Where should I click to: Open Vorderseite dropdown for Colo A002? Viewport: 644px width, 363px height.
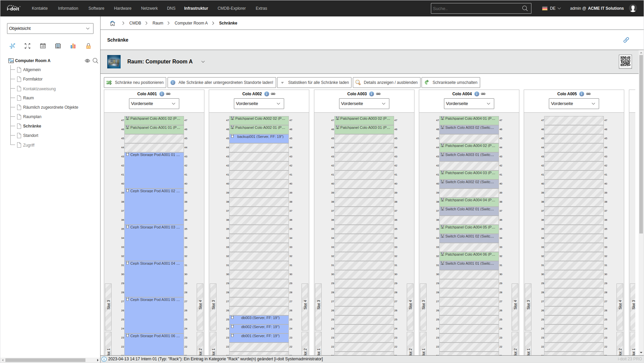[x=259, y=104]
